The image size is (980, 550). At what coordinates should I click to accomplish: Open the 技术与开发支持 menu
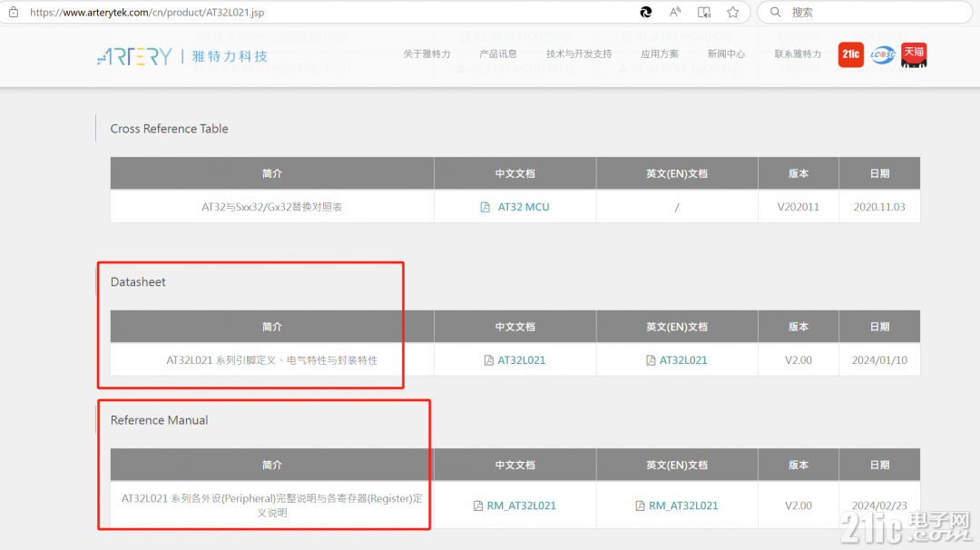[579, 54]
